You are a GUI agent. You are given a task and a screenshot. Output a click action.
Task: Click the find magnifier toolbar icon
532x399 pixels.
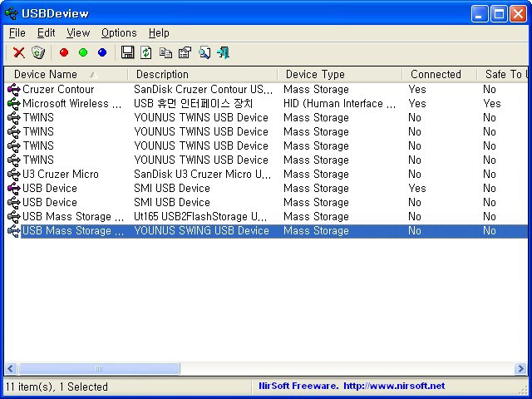click(204, 52)
